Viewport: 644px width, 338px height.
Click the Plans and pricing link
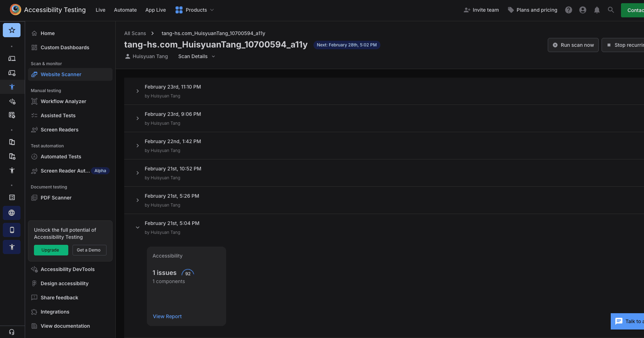coord(533,10)
